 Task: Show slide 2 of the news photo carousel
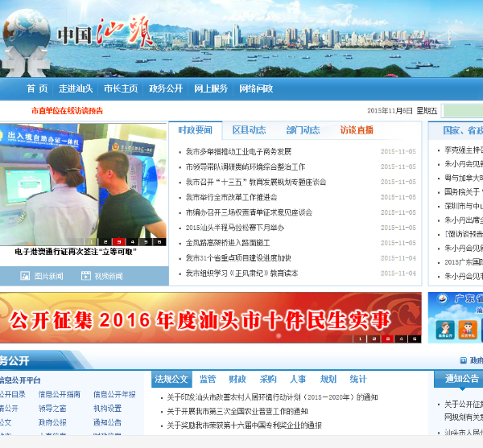[x=105, y=242]
